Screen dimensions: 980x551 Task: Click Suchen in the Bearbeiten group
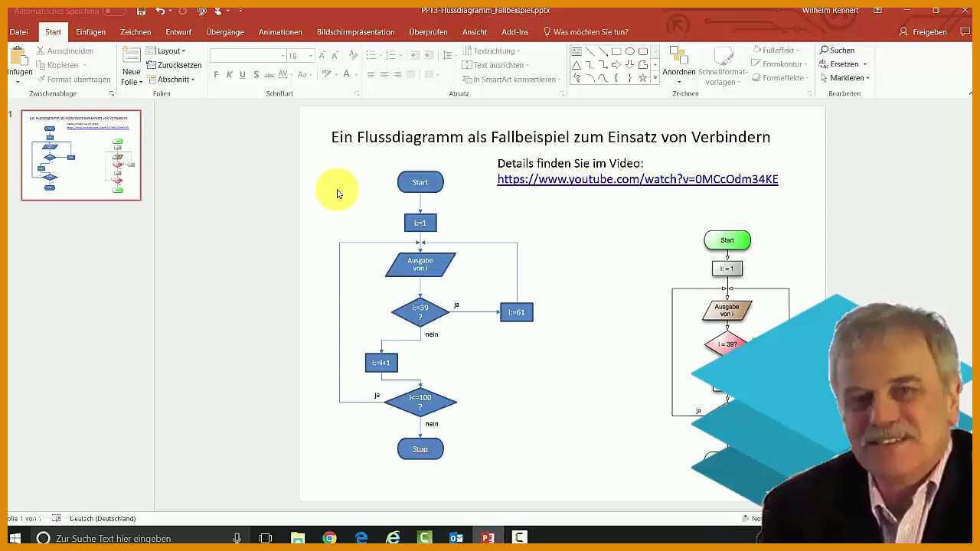[x=838, y=51]
